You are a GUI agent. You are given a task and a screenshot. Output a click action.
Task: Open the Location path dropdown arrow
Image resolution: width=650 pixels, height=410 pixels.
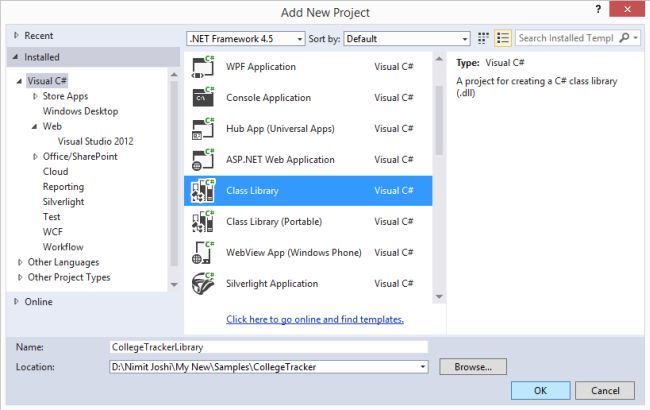(x=422, y=367)
